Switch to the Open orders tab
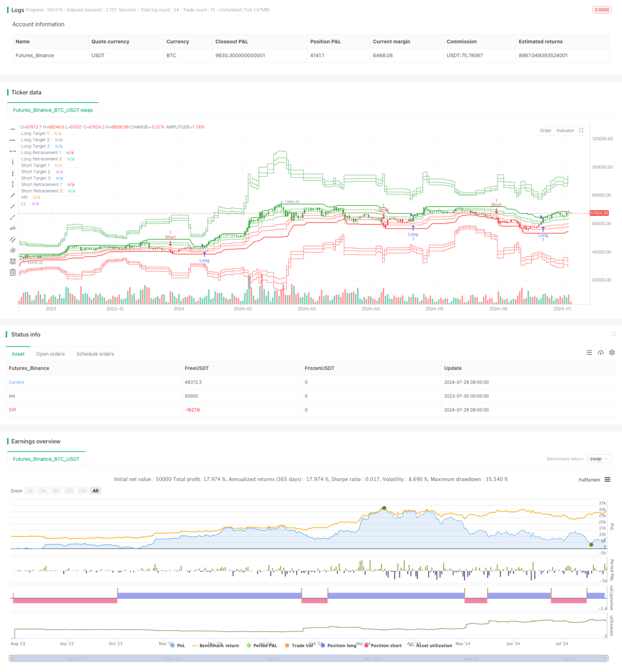 tap(50, 354)
